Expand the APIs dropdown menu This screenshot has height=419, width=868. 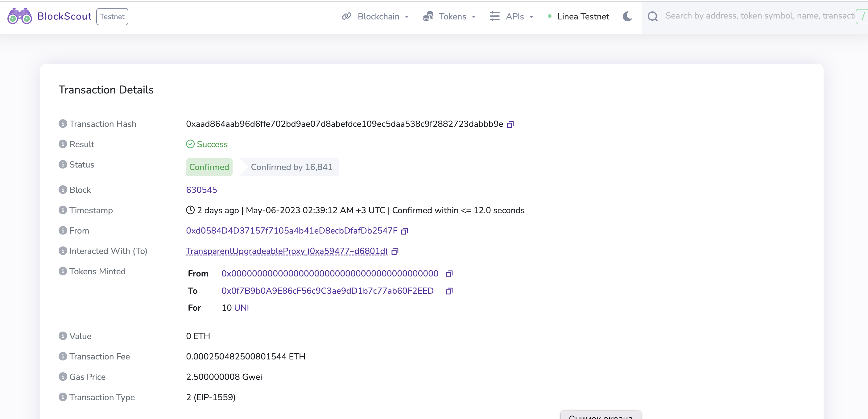click(x=511, y=16)
